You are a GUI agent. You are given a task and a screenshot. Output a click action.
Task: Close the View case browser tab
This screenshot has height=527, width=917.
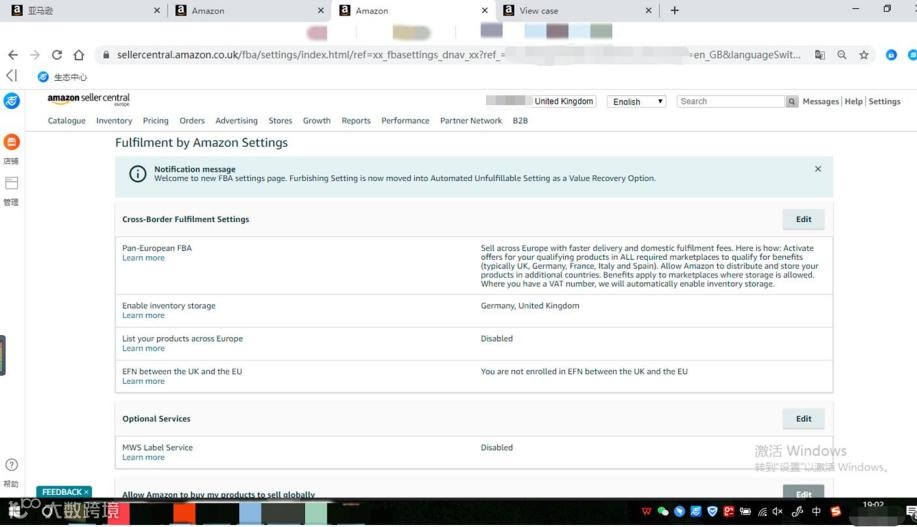[x=648, y=11]
